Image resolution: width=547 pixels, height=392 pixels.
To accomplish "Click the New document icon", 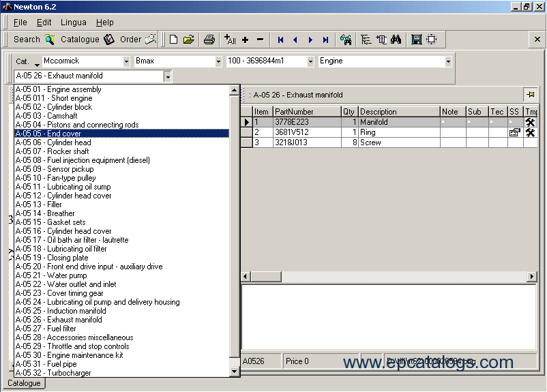I will [x=173, y=40].
